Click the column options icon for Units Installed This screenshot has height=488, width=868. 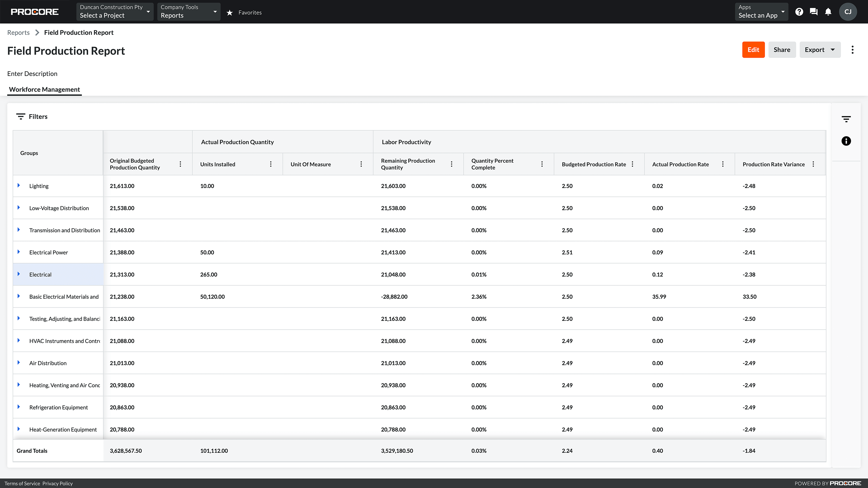271,164
